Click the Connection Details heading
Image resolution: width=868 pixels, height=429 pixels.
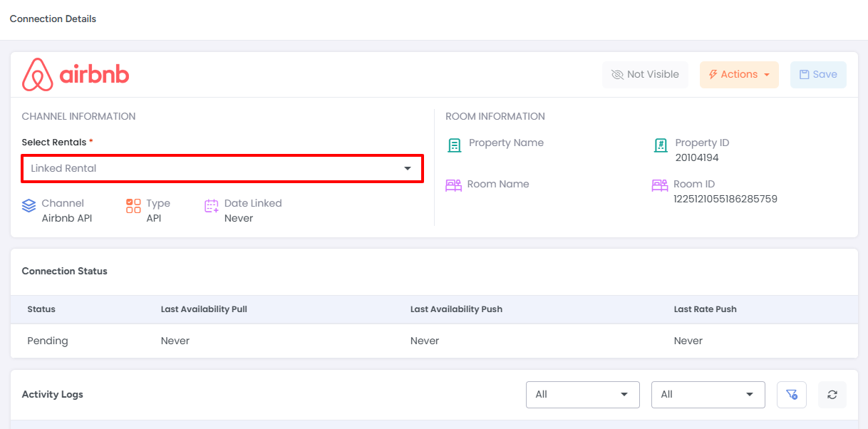[x=53, y=19]
